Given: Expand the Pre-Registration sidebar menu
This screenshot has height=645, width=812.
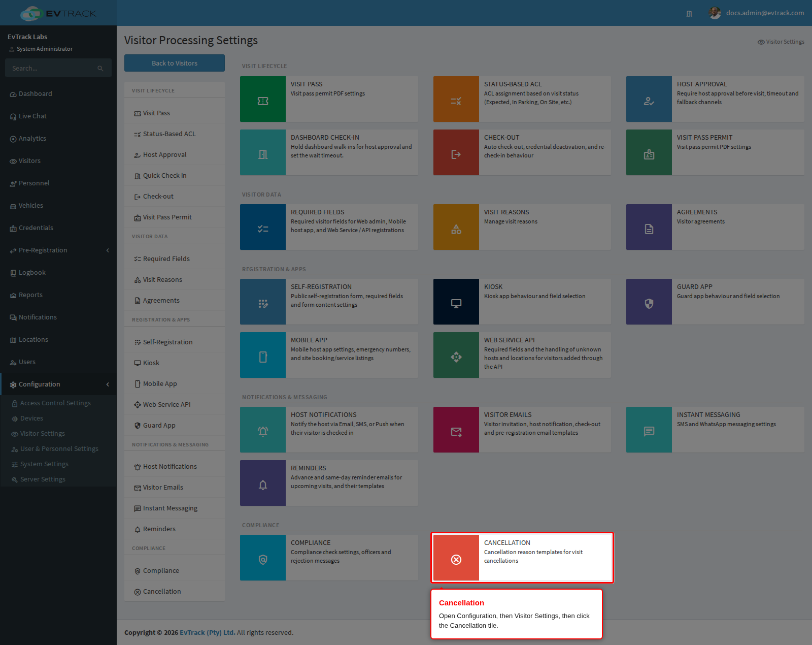Looking at the screenshot, I should tap(58, 250).
